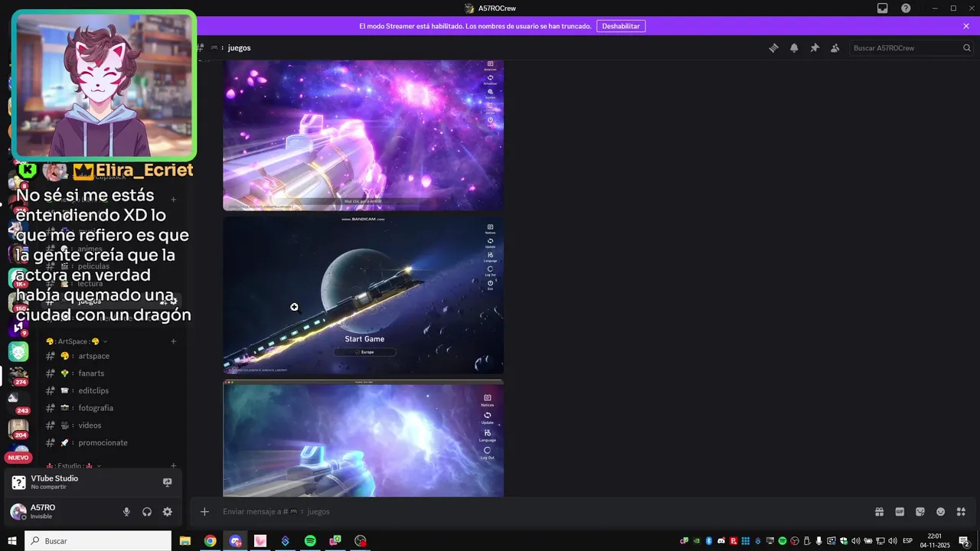Collapse the ArtSpace category
The height and width of the screenshot is (551, 980).
pos(77,341)
